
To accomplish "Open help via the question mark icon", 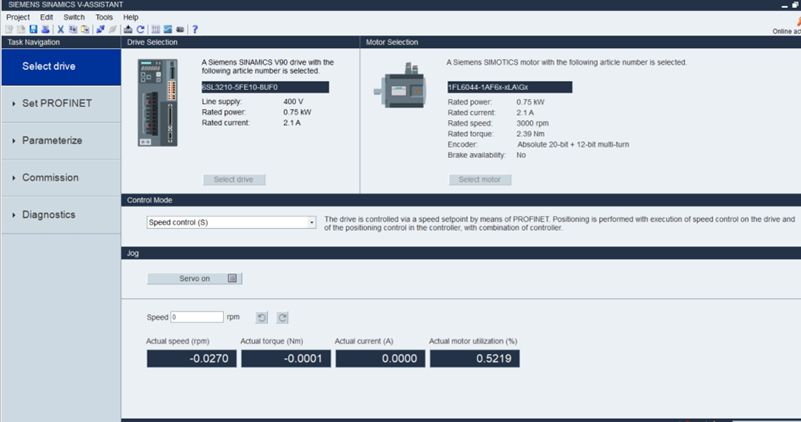I will click(195, 29).
